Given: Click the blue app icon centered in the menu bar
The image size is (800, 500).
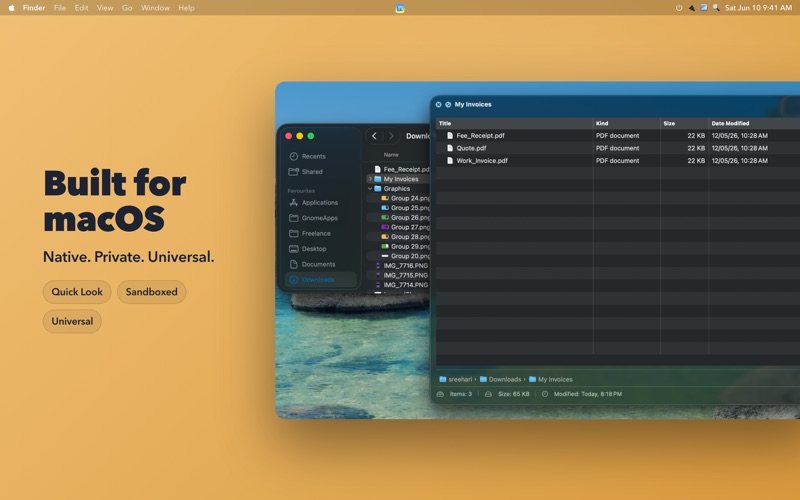Looking at the screenshot, I should coord(400,8).
